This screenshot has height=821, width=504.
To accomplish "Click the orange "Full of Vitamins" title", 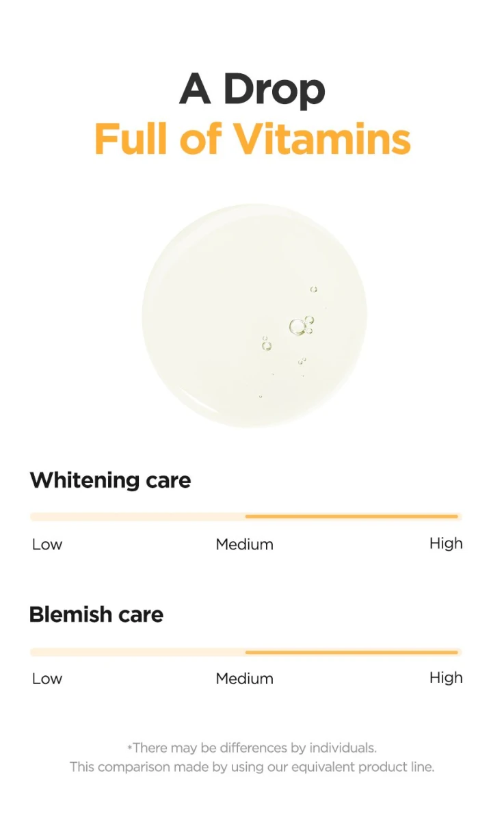I will click(x=252, y=139).
